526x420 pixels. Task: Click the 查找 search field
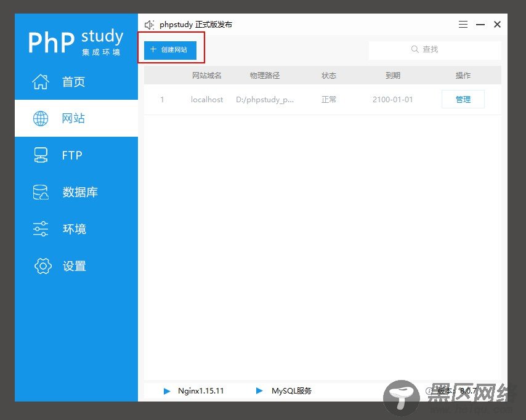(435, 50)
